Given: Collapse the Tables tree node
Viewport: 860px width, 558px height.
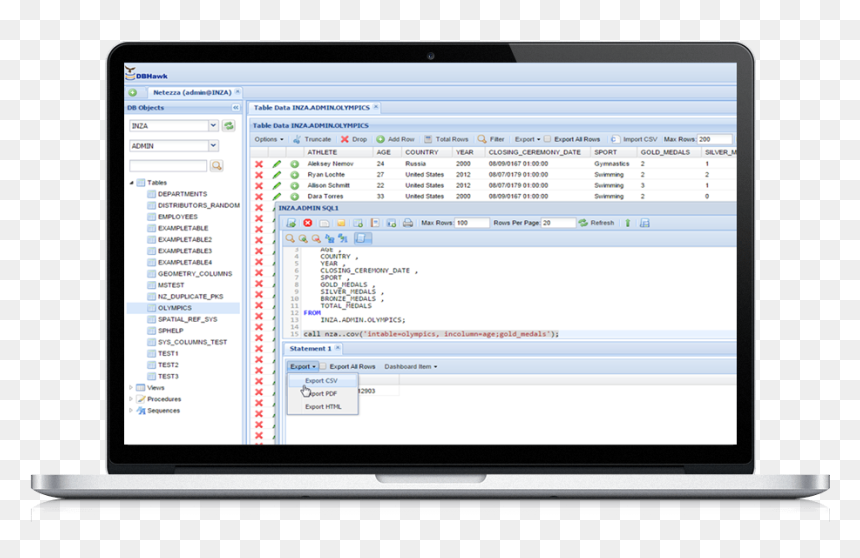Looking at the screenshot, I should click(132, 183).
